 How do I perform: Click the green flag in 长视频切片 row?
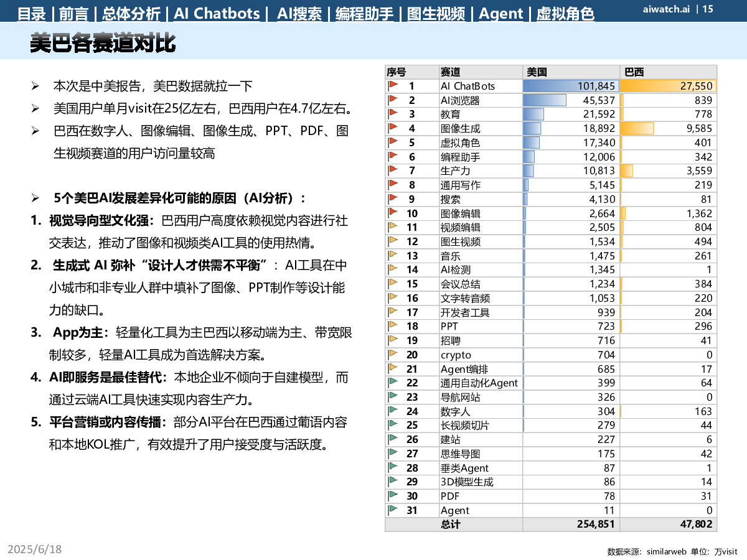click(393, 425)
